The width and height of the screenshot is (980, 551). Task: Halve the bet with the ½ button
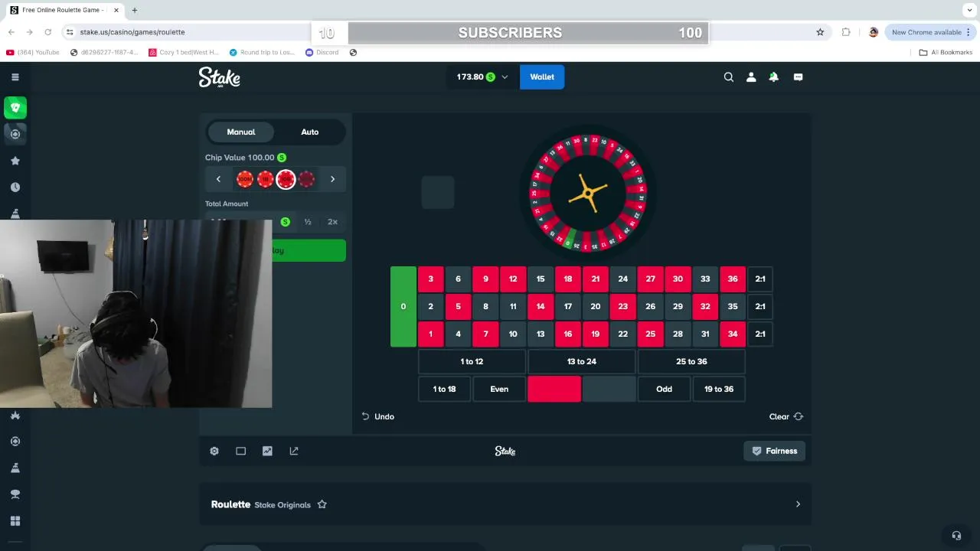click(308, 222)
